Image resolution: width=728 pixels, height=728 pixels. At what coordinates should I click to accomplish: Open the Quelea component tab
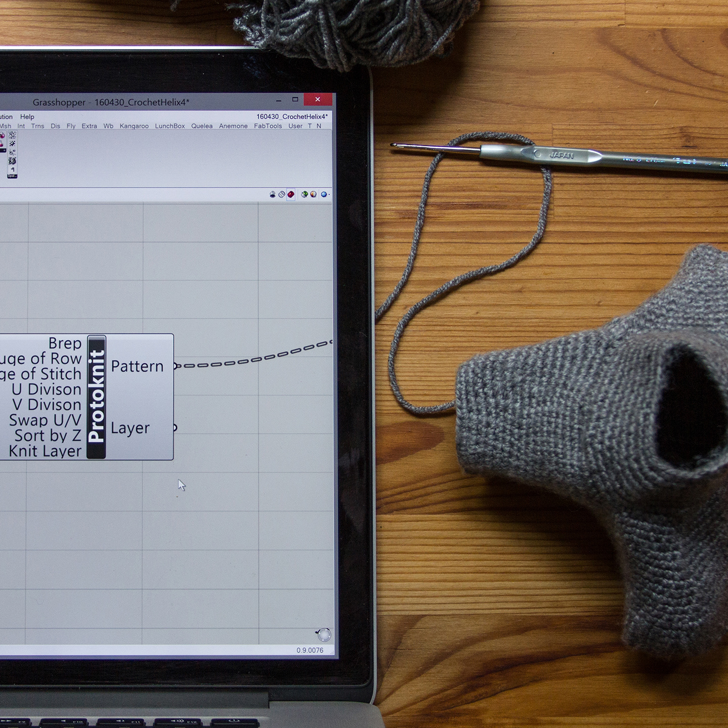coord(202,126)
